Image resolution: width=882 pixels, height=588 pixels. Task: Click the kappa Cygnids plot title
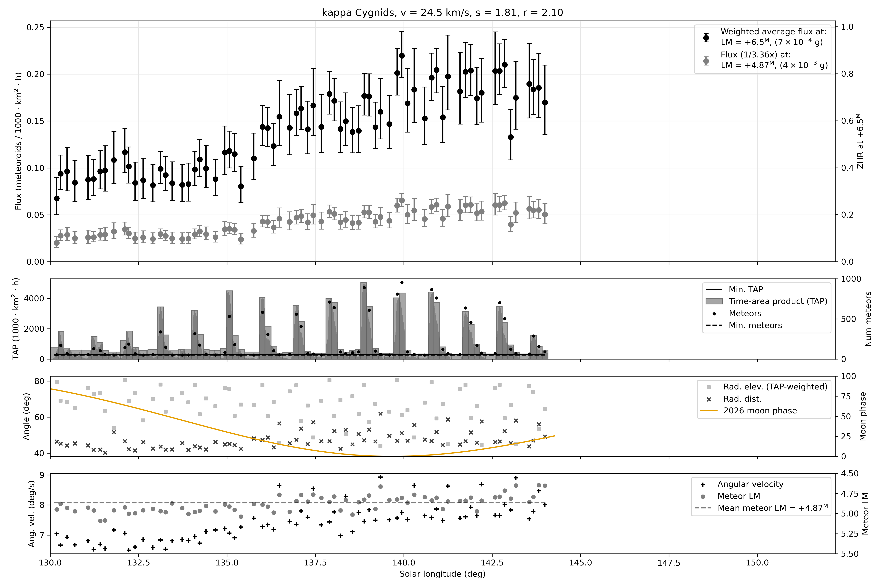(x=443, y=13)
